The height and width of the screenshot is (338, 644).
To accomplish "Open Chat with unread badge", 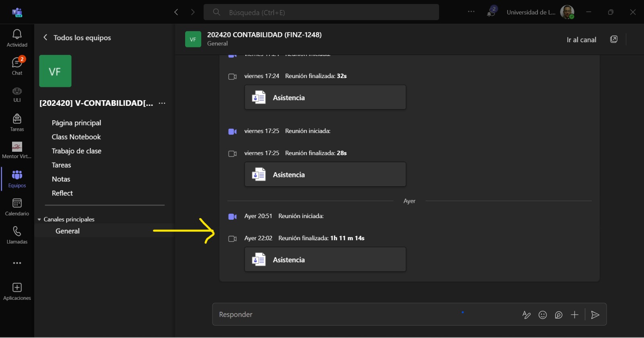I will [x=17, y=66].
